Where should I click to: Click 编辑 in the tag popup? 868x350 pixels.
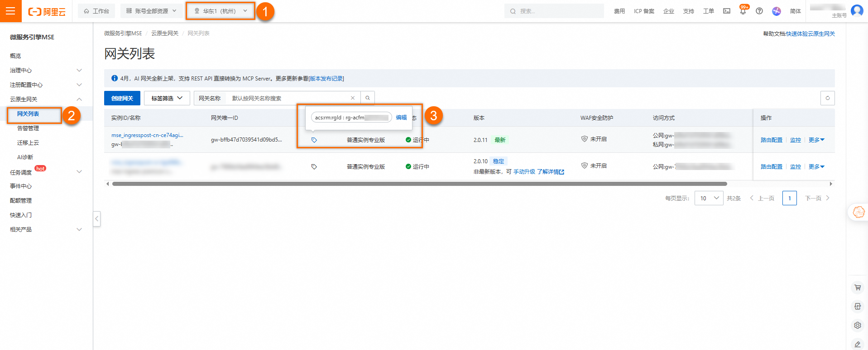pyautogui.click(x=401, y=117)
